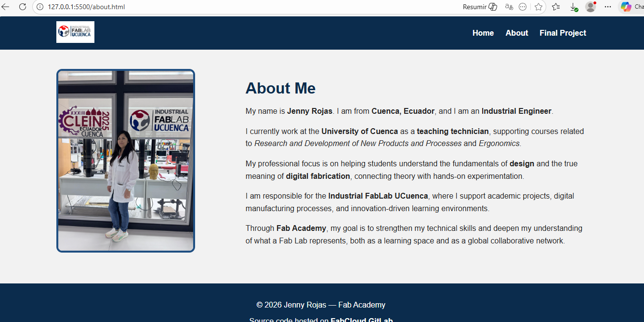
Task: Open the FabCloud GitLab footer link
Action: pos(362,320)
